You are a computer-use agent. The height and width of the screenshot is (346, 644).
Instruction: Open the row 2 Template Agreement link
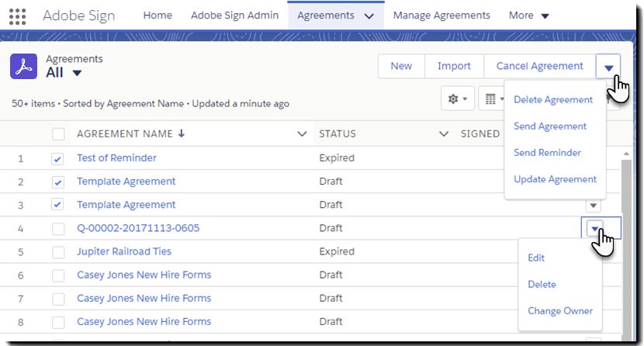coord(126,182)
